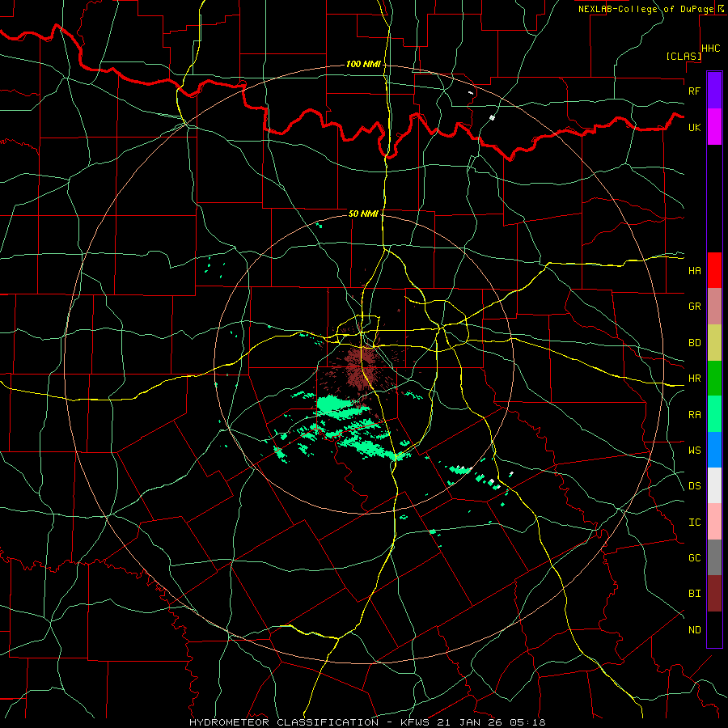Select the GC legend label
This screenshot has height=728, width=728.
(695, 558)
